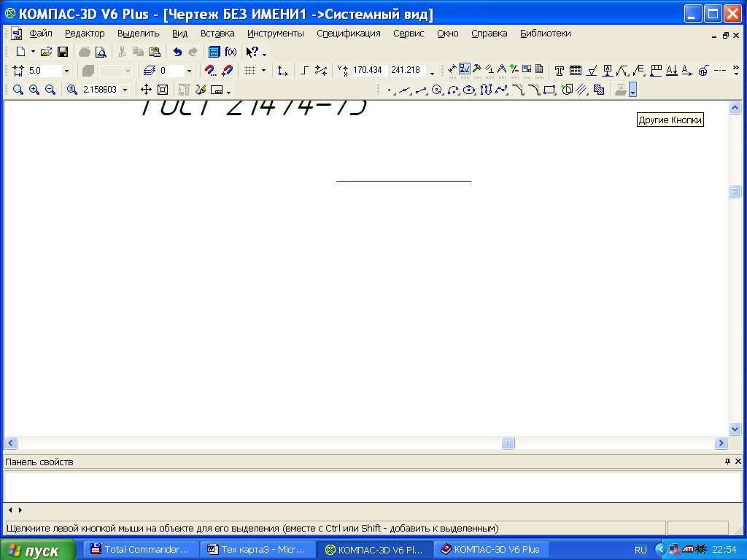Switch to Total Commander in taskbar

[141, 550]
